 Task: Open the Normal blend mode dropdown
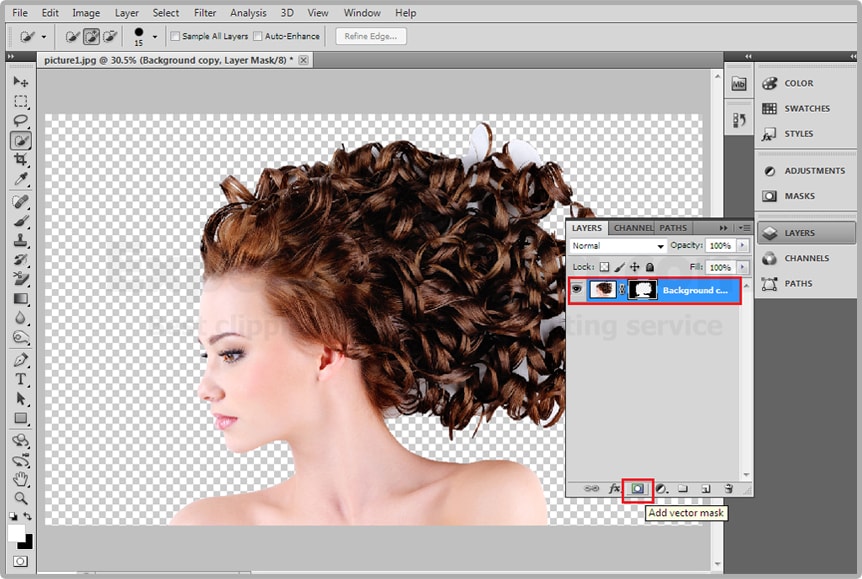pyautogui.click(x=617, y=246)
